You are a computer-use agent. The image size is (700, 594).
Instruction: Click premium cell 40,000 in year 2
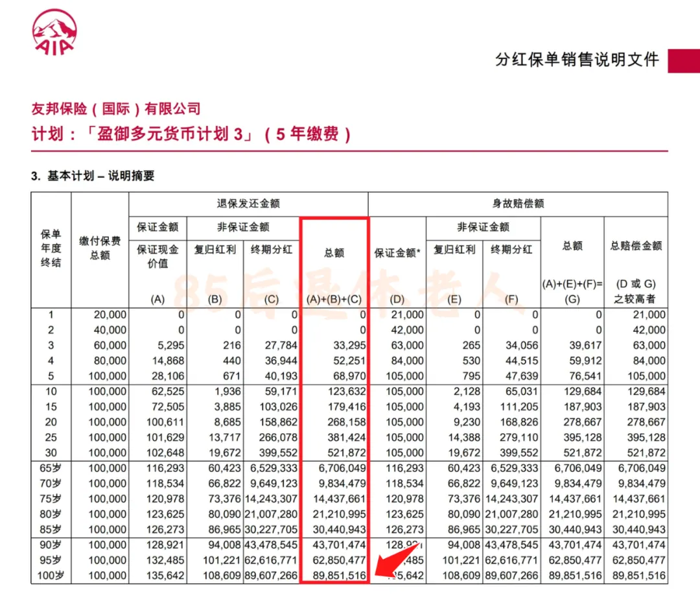(x=110, y=330)
